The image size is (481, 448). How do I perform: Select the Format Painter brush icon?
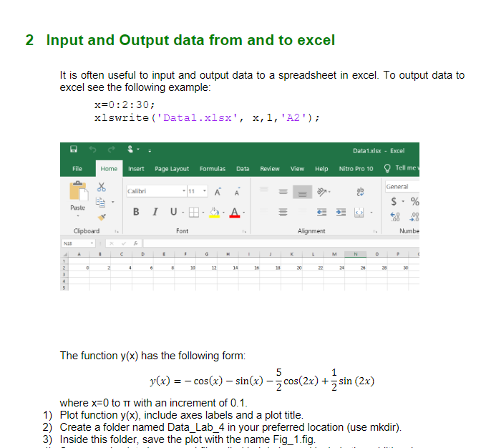[x=102, y=217]
